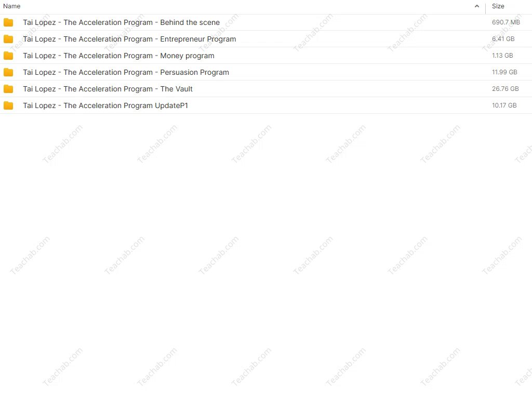Screen dimensions: 532x399
Task: Click the folder icon for Money program
Action: (8, 56)
